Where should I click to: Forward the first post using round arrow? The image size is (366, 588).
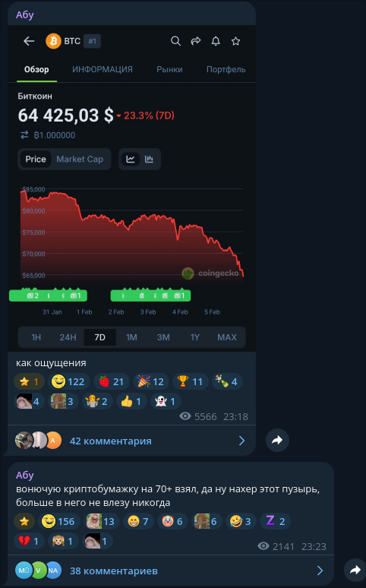click(x=277, y=441)
